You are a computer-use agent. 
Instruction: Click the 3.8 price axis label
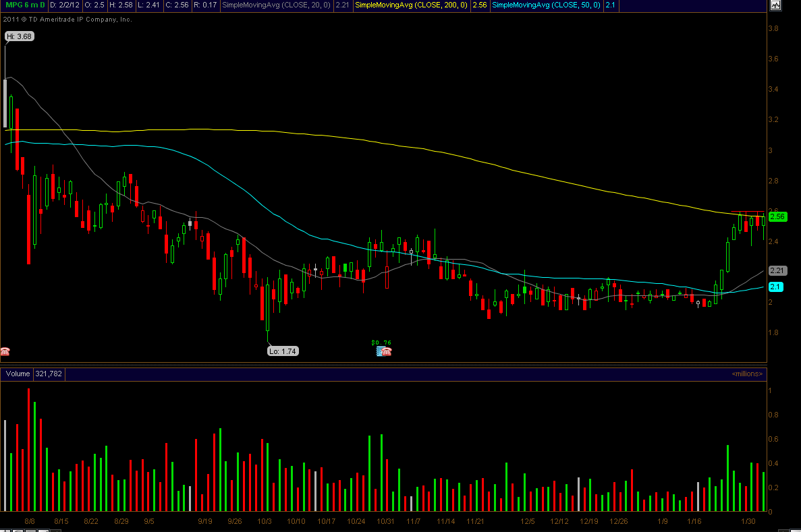pyautogui.click(x=773, y=28)
